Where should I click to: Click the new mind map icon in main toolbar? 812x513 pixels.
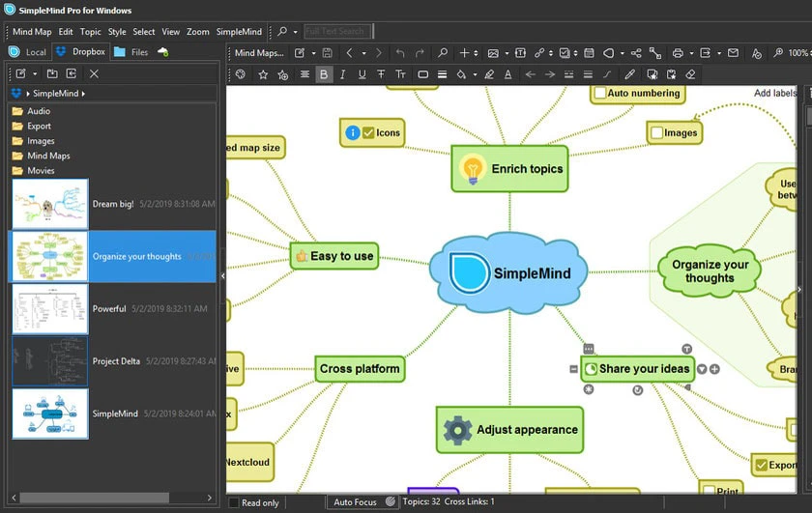click(x=300, y=53)
